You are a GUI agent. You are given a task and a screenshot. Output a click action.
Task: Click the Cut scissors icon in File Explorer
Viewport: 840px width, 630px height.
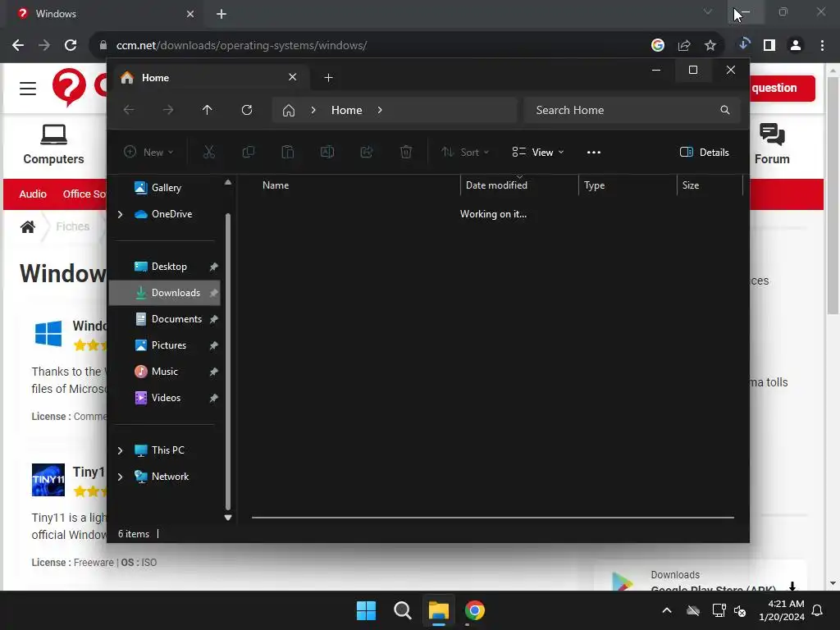209,152
